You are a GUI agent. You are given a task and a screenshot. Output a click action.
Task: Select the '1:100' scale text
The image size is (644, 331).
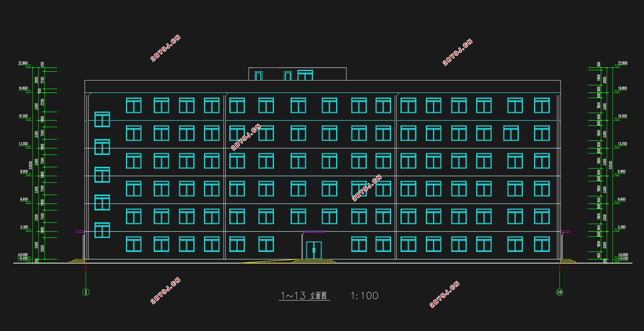pyautogui.click(x=365, y=296)
